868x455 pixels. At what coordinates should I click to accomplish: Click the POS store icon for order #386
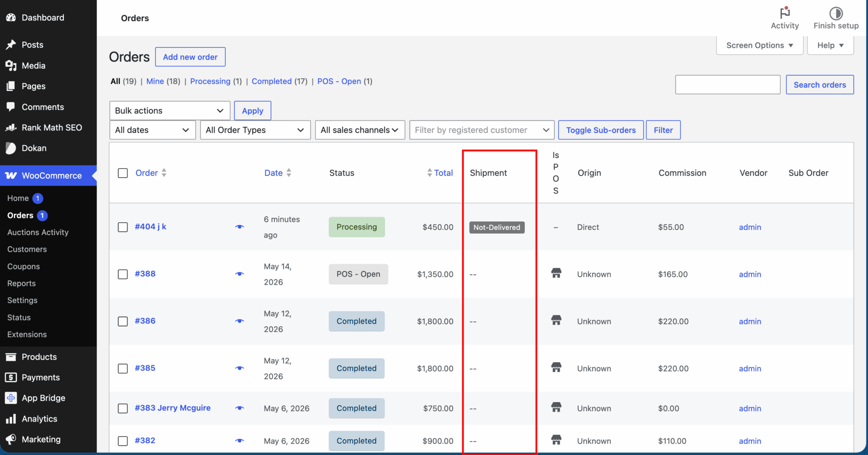coord(556,320)
